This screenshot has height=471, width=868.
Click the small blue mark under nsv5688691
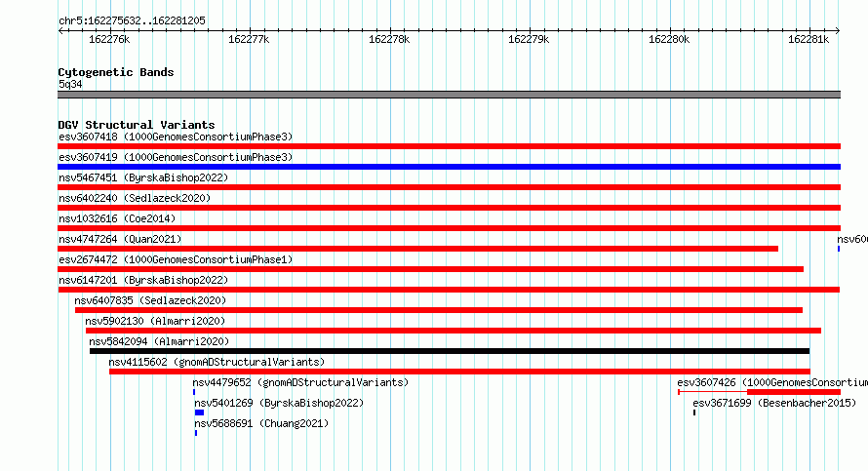(x=196, y=433)
